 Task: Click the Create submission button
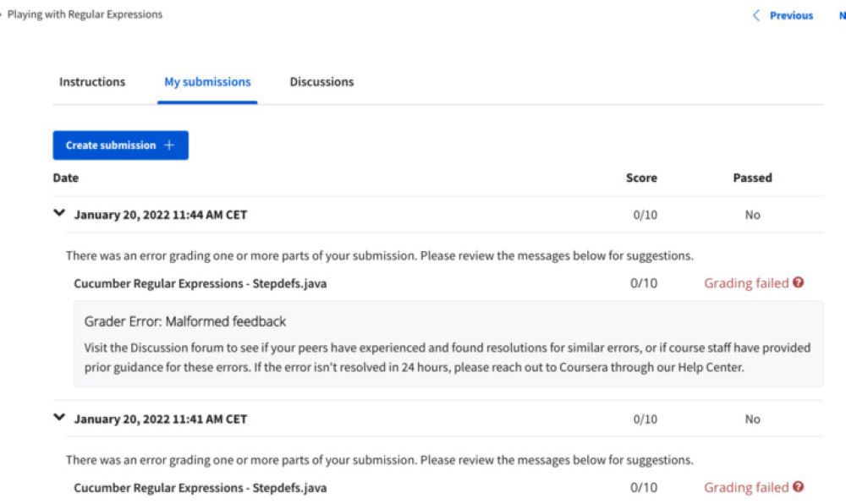(x=120, y=145)
